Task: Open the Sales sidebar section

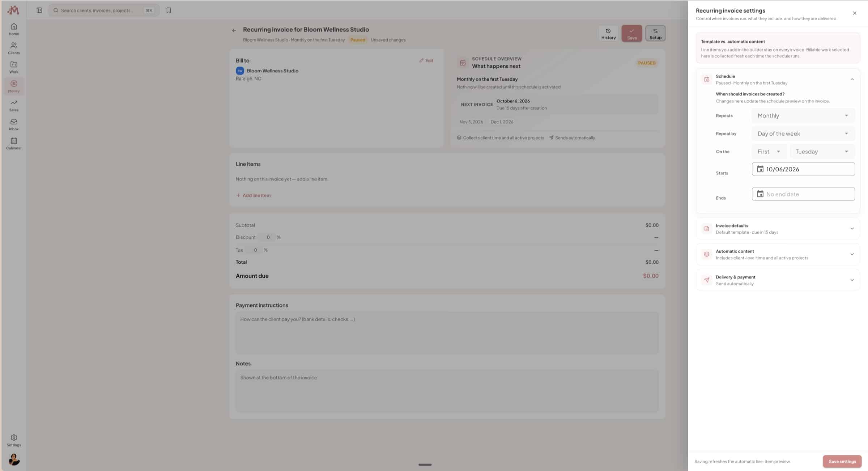Action: [x=14, y=106]
